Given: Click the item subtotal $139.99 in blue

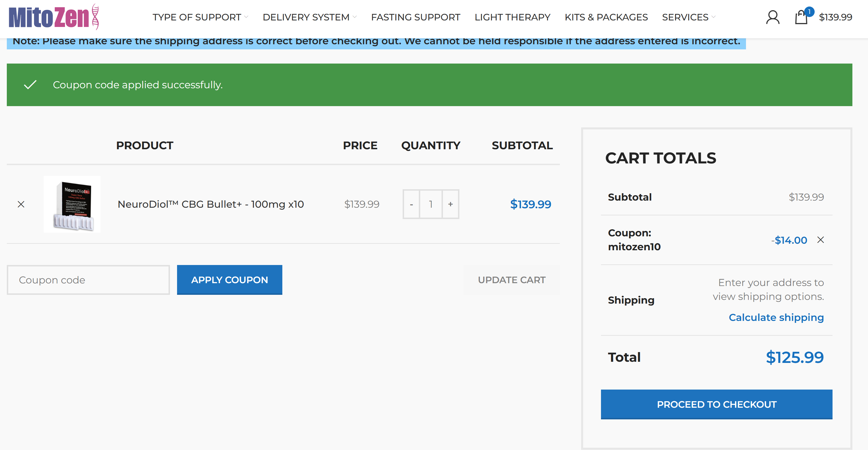Looking at the screenshot, I should tap(530, 204).
